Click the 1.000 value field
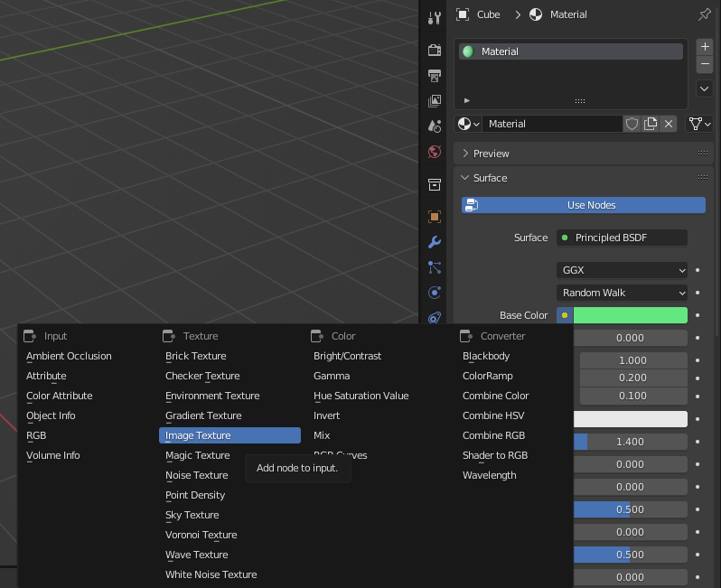Image resolution: width=721 pixels, height=588 pixels. point(633,360)
